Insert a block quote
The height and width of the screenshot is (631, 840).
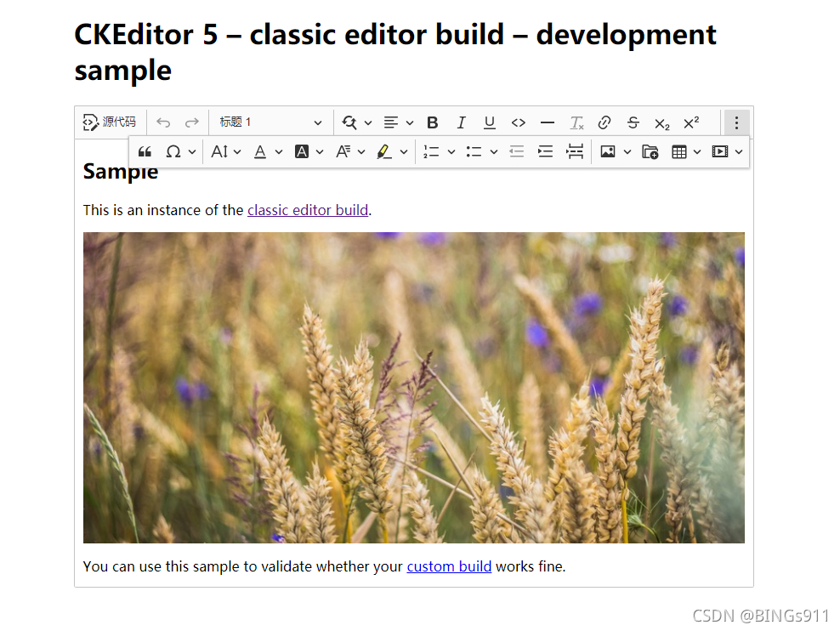coord(145,151)
